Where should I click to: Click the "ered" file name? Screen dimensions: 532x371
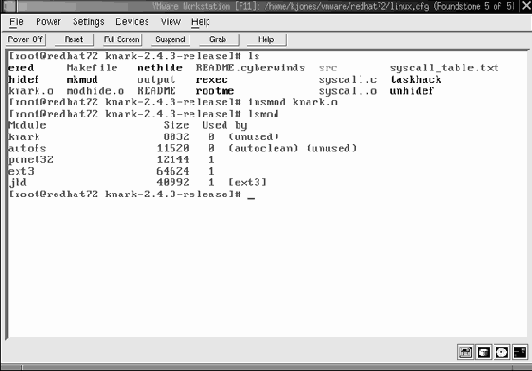coord(21,68)
